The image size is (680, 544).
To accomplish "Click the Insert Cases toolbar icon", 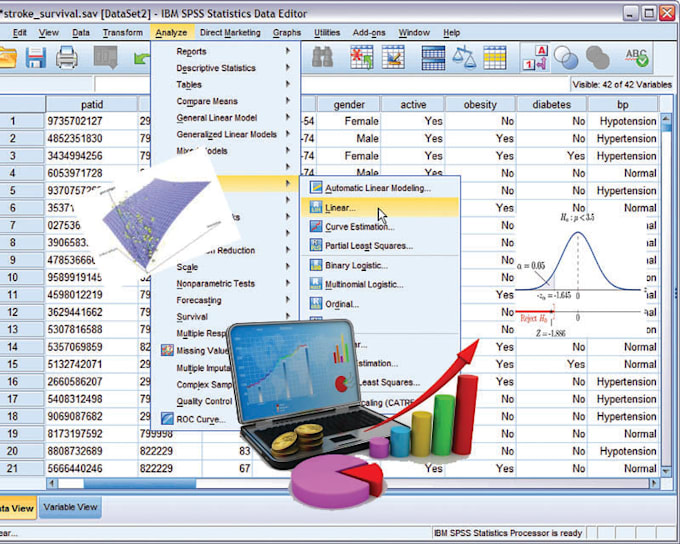I will tap(362, 57).
